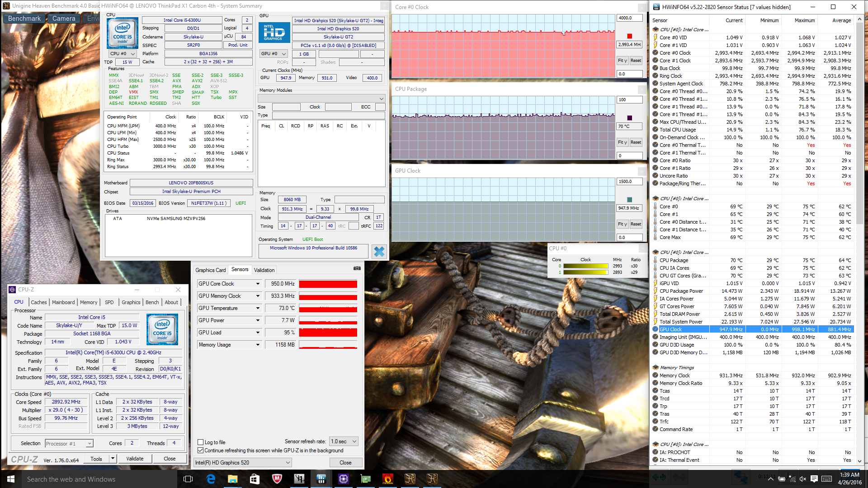
Task: Open the GPU Power sensor dropdown
Action: [x=258, y=320]
